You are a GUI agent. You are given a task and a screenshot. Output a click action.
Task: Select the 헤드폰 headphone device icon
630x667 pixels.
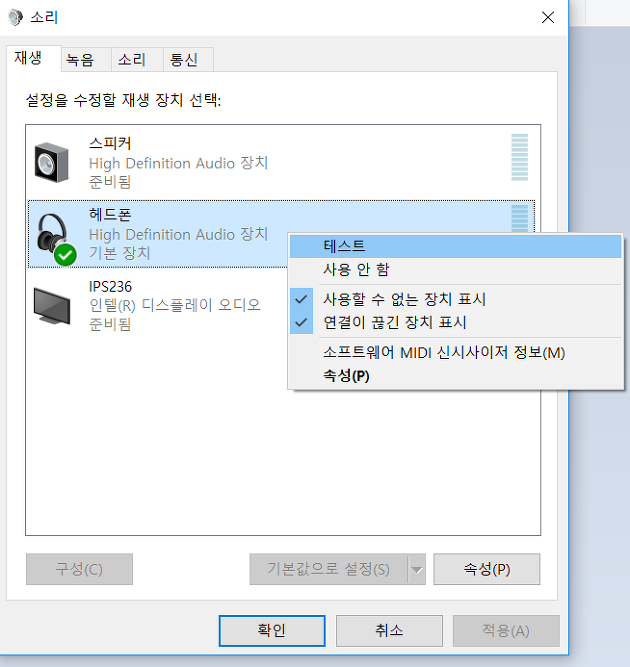pos(55,239)
